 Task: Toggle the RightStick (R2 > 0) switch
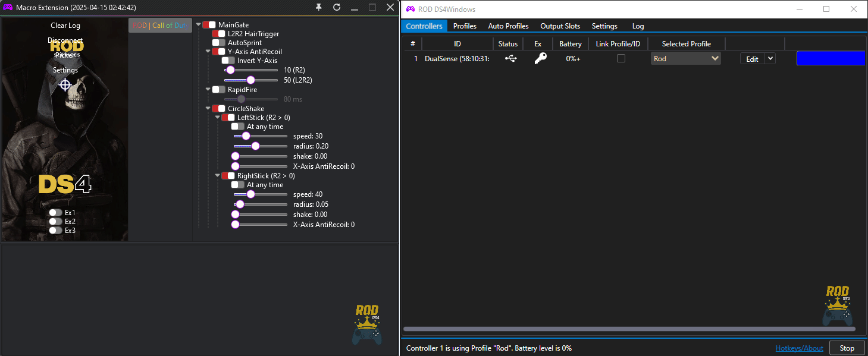tap(228, 176)
